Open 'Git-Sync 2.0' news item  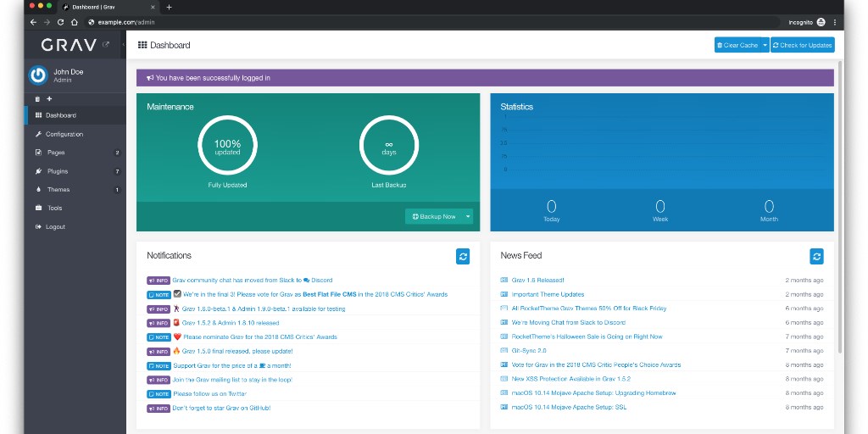tap(529, 350)
